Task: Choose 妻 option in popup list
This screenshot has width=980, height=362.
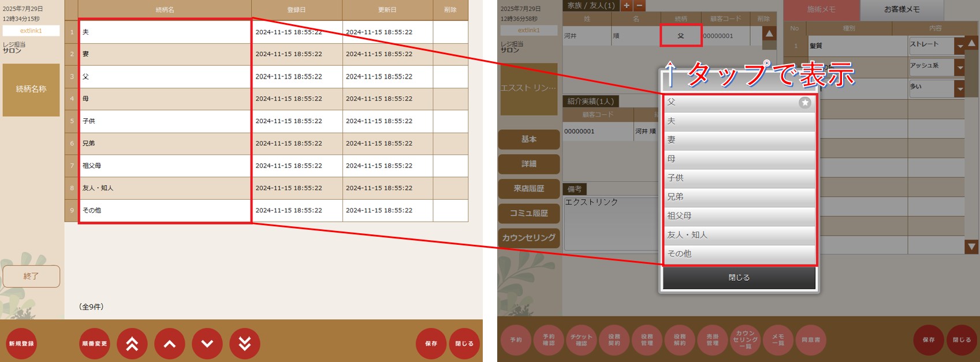Action: 739,140
